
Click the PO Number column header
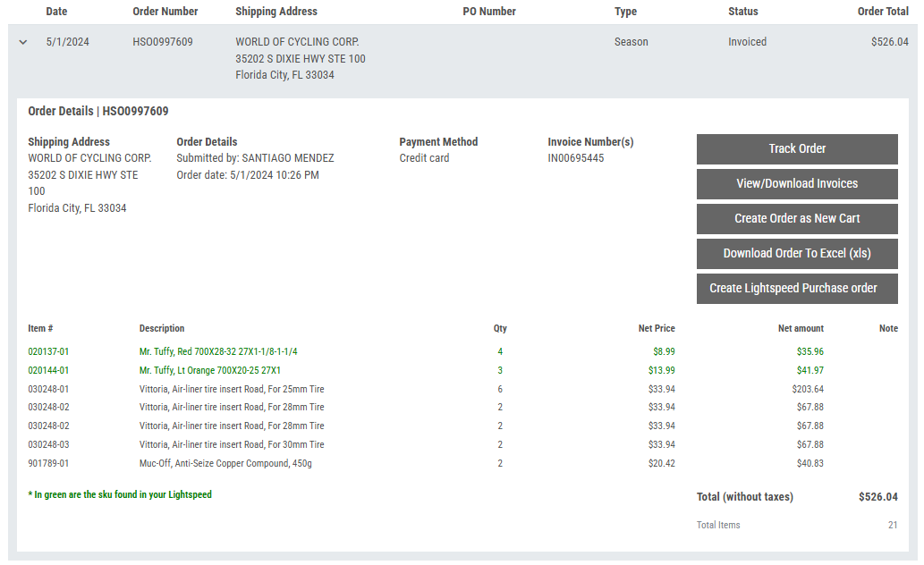489,12
